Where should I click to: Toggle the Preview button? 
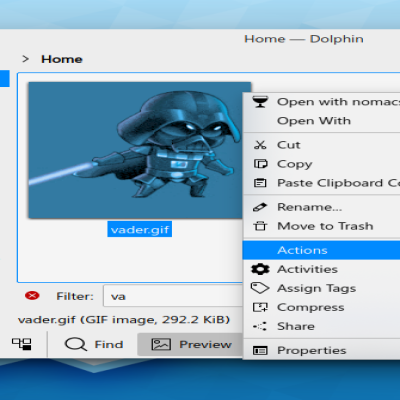pos(190,344)
